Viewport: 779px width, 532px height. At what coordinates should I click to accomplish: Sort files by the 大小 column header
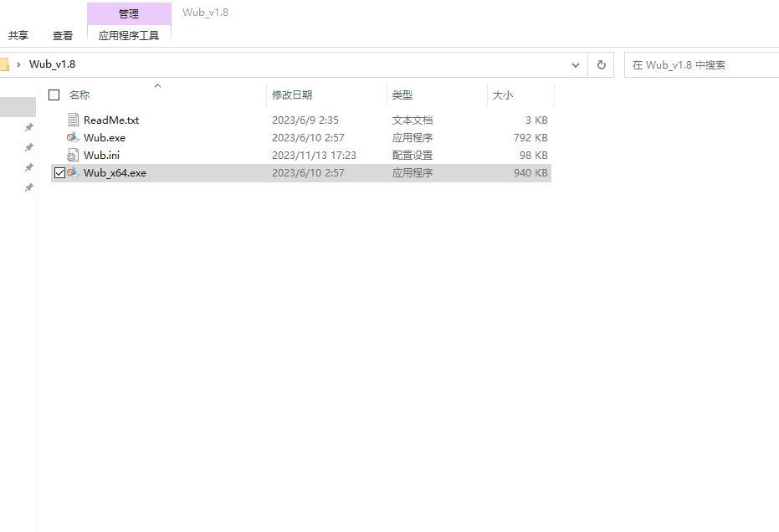pos(503,95)
